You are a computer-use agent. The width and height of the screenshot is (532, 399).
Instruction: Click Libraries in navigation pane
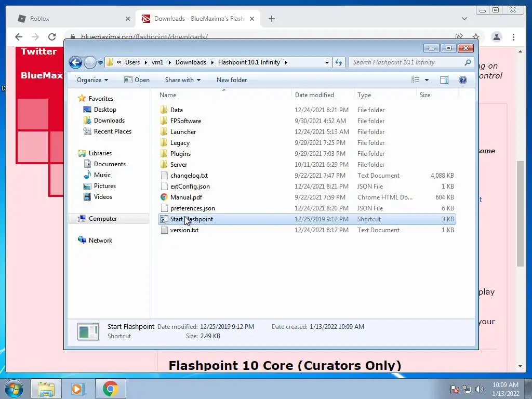(x=100, y=153)
